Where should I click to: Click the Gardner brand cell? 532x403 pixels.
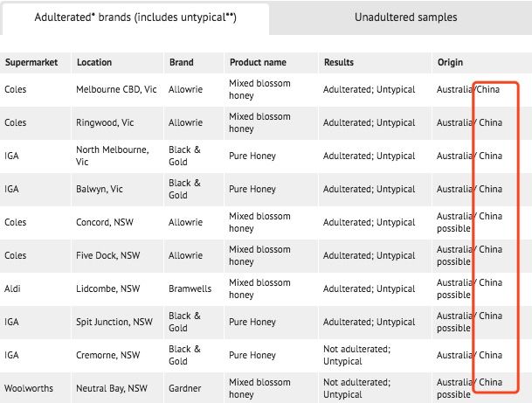pyautogui.click(x=187, y=388)
